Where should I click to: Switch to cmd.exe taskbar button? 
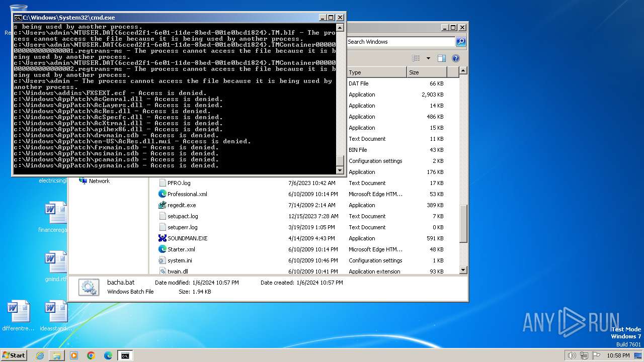[x=125, y=355]
